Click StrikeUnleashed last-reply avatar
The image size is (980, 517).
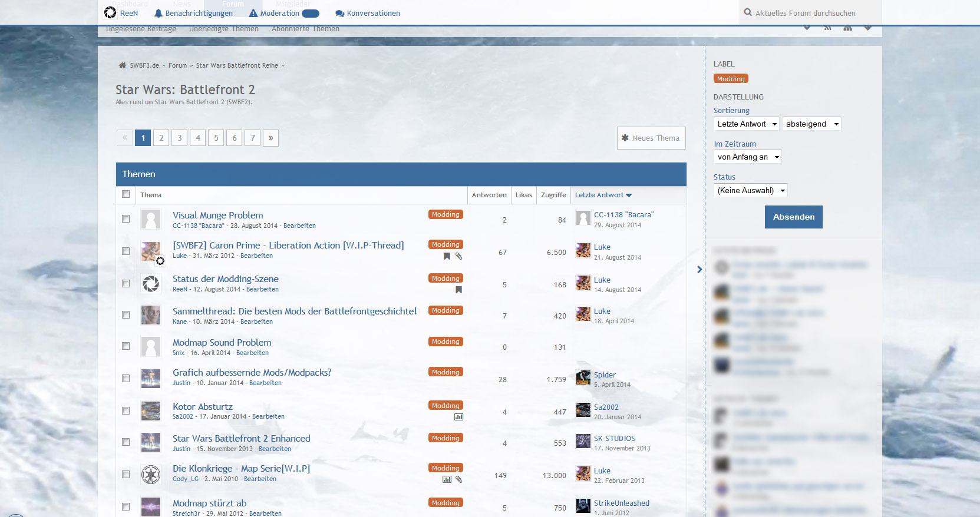pyautogui.click(x=583, y=506)
